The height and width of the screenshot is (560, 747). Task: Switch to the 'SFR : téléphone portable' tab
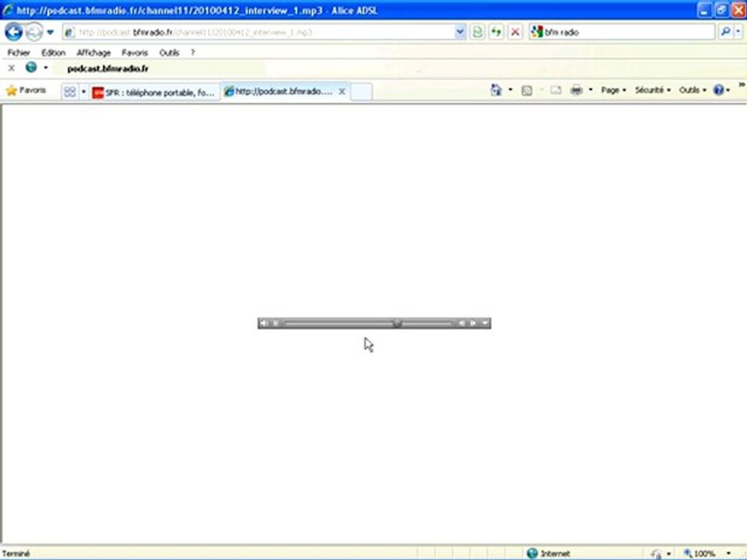click(x=154, y=93)
